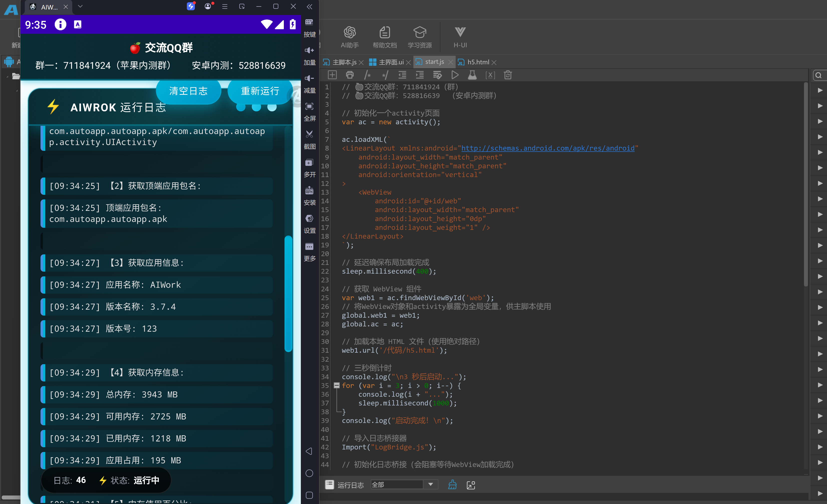Click the */ uncomment-block icon
The height and width of the screenshot is (504, 827).
tap(385, 75)
